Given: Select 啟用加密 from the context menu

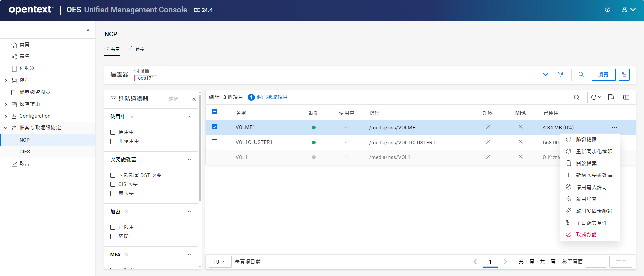Looking at the screenshot, I should point(586,199).
